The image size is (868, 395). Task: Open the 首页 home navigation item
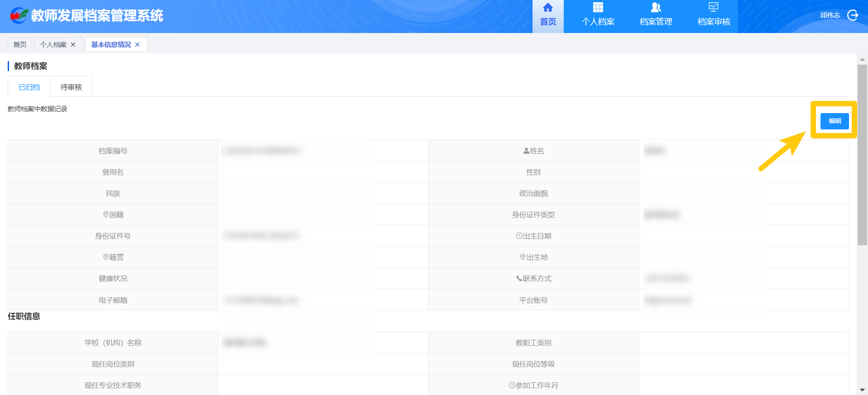coord(548,16)
